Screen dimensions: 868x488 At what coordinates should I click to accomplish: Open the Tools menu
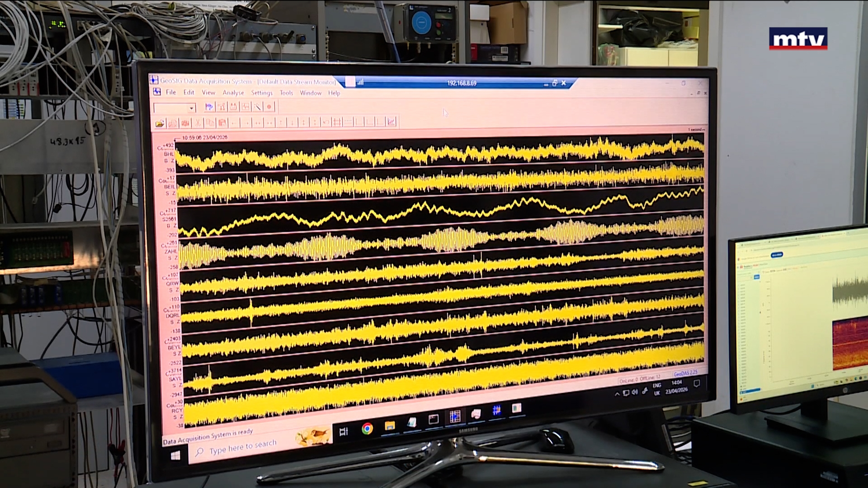pyautogui.click(x=286, y=93)
